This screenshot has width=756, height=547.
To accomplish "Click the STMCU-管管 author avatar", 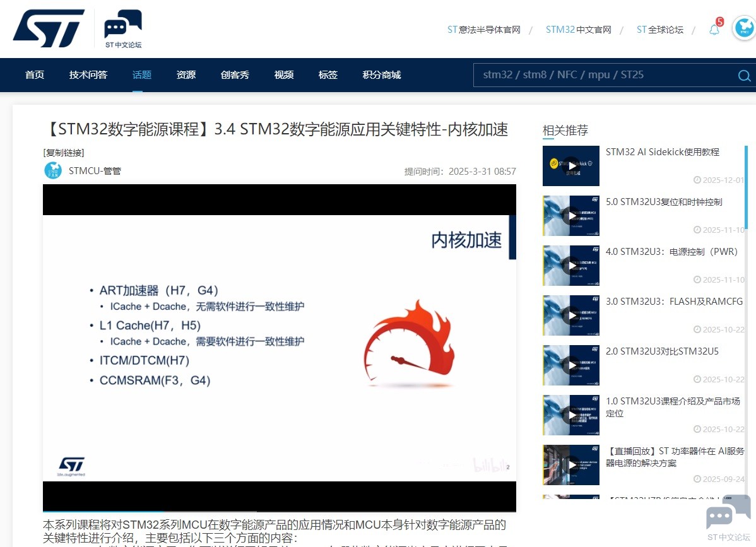I will (53, 170).
